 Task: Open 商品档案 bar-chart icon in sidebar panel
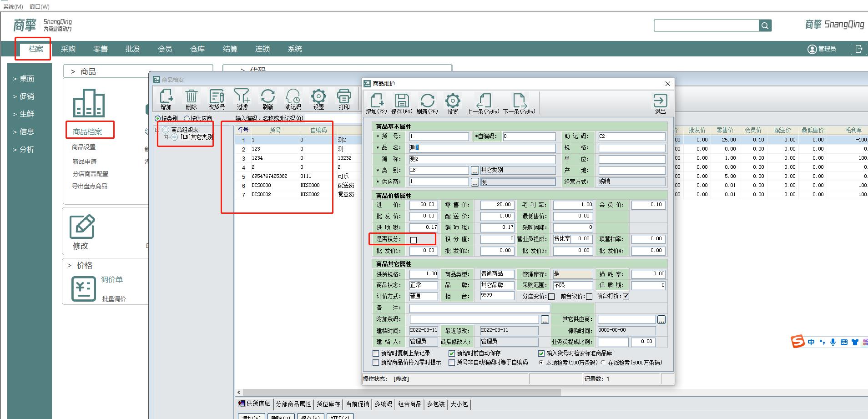(x=89, y=103)
